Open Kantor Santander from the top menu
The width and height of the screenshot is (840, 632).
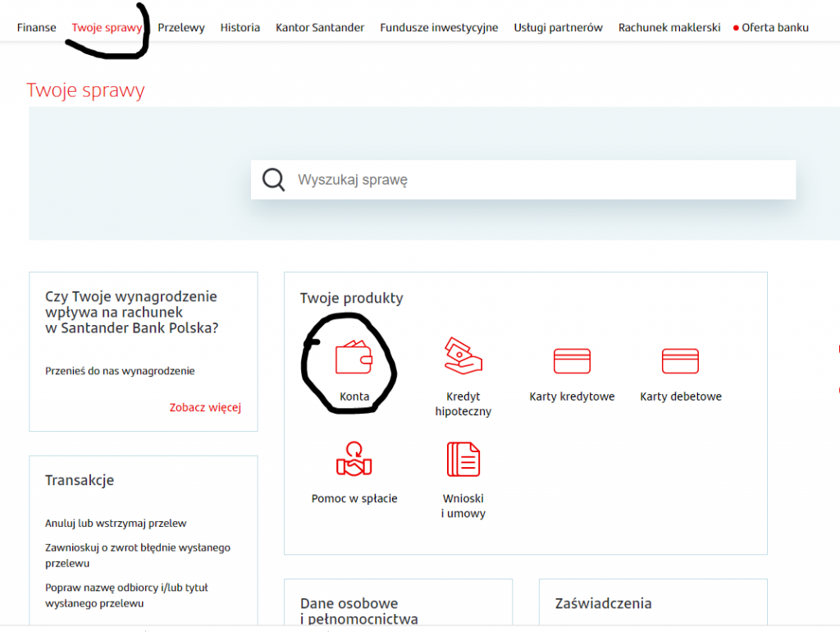320,28
